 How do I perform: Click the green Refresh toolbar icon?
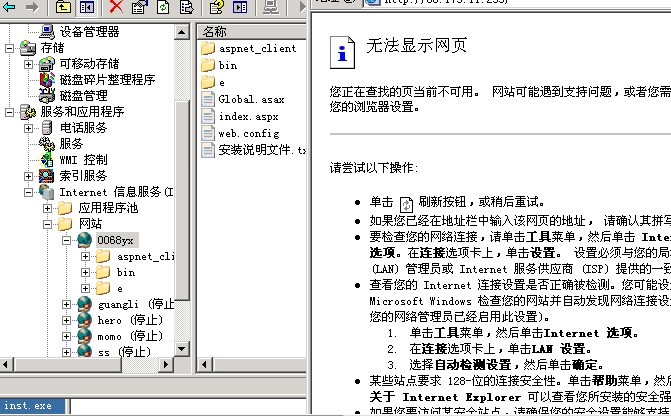163,7
